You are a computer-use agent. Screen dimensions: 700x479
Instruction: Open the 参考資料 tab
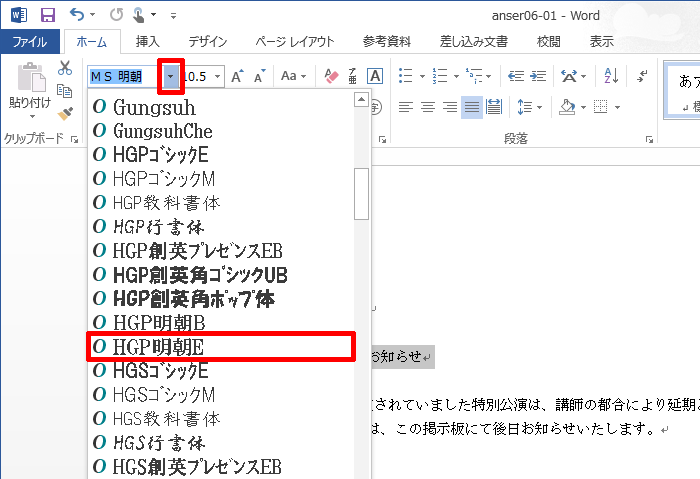387,42
